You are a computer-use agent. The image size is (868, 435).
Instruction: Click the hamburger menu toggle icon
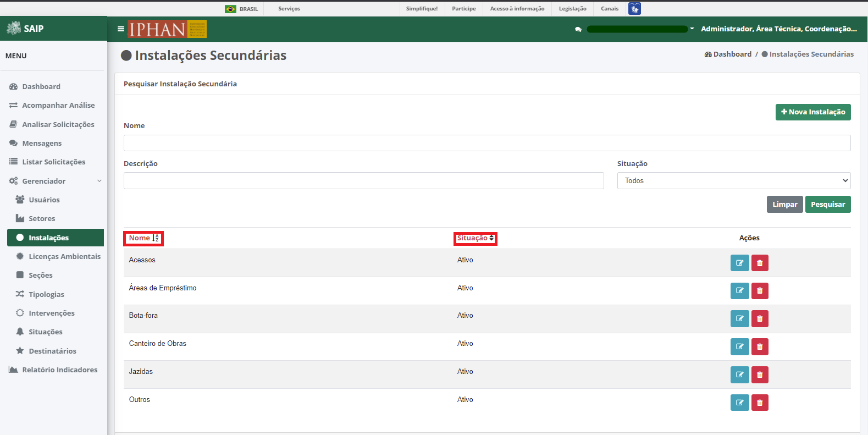pyautogui.click(x=121, y=29)
